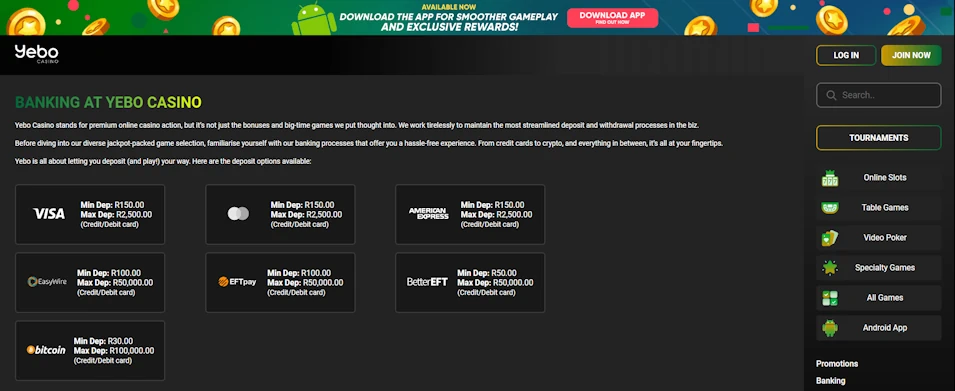Select the Specialty Games star icon

(830, 267)
